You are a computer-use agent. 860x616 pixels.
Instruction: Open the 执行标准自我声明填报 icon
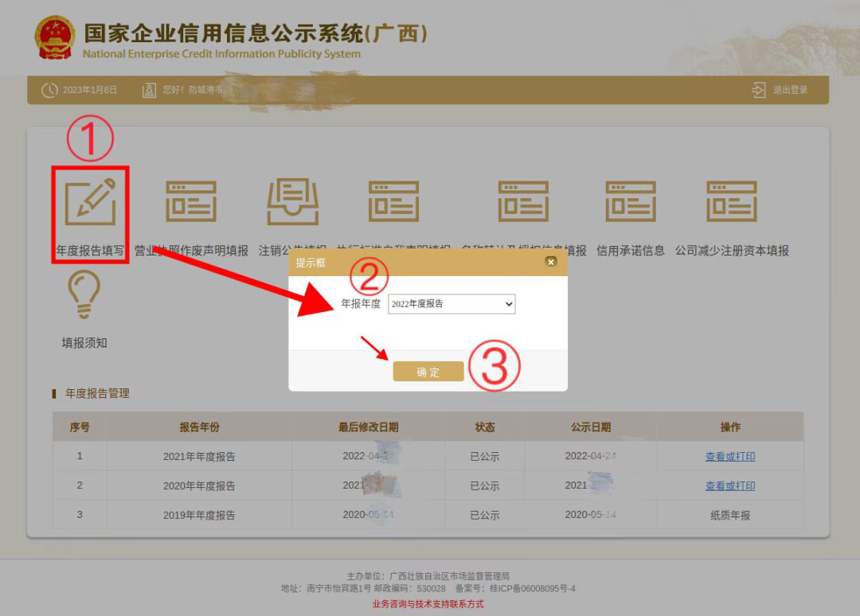pyautogui.click(x=393, y=201)
